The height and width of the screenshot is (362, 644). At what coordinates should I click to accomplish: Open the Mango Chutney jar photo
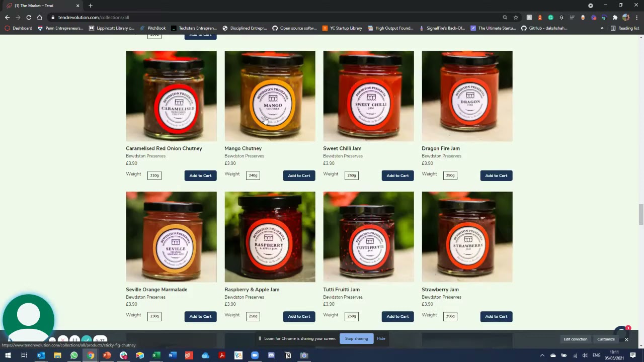pyautogui.click(x=270, y=96)
